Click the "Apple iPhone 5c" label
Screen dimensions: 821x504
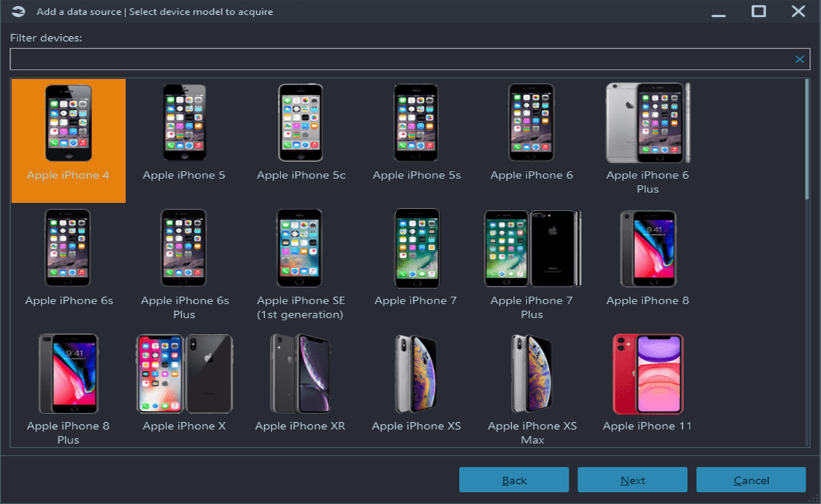(300, 175)
